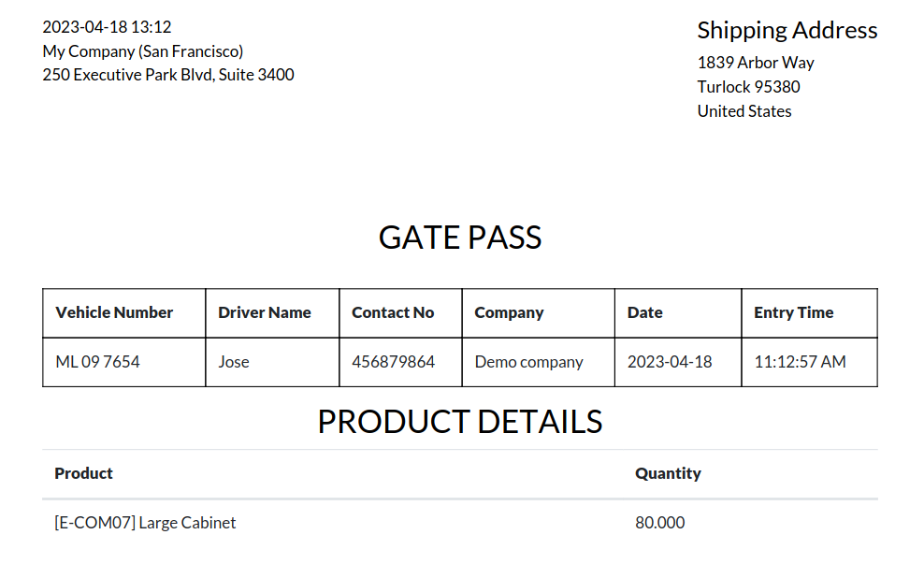Click the PRODUCT DETAILS heading
This screenshot has height=578, width=924.
[459, 422]
